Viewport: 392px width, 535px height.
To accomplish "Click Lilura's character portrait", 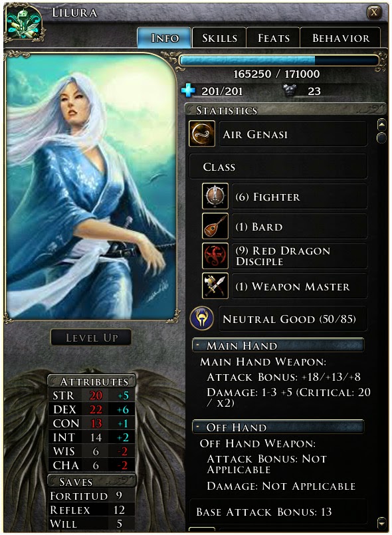I will [91, 186].
